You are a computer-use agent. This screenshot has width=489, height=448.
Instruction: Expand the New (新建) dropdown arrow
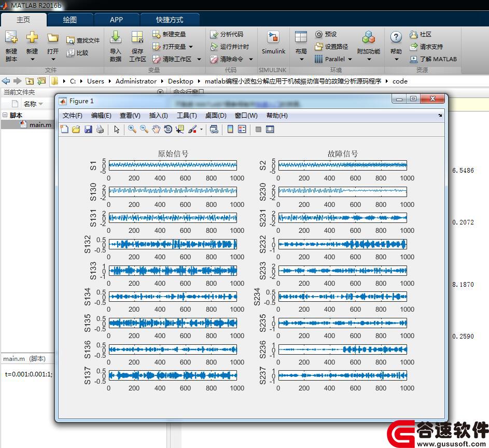[x=32, y=59]
